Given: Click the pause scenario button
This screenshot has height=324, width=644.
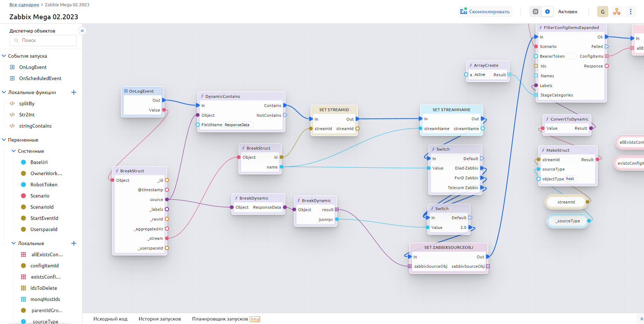Looking at the screenshot, I should (x=535, y=12).
